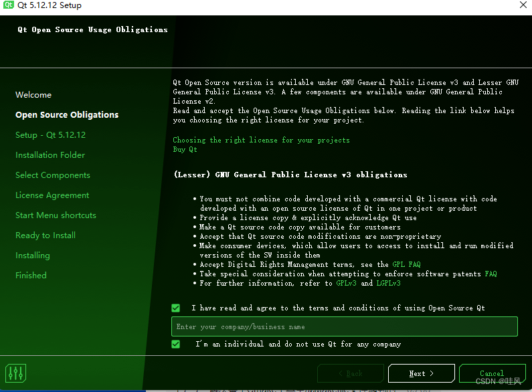Open the Buy Qt link
Screen dimensions: 532x392
[x=185, y=150]
